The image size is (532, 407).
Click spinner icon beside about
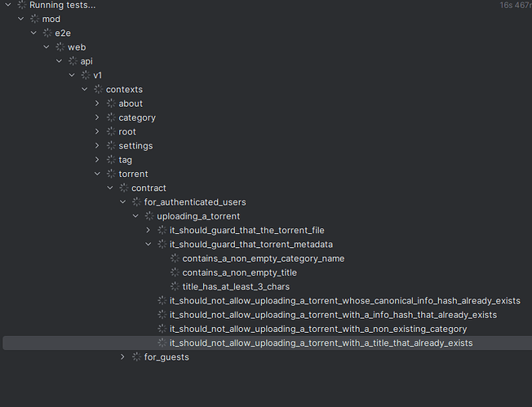(111, 103)
